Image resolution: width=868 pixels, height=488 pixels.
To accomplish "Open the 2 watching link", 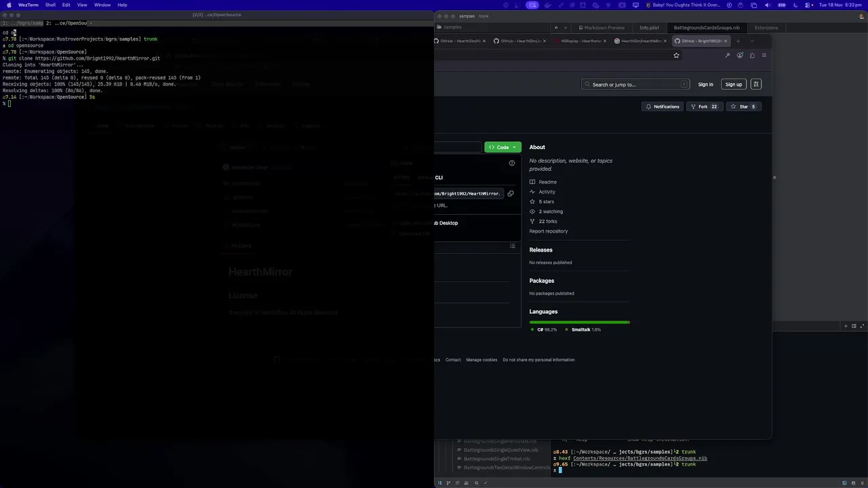I will (546, 211).
